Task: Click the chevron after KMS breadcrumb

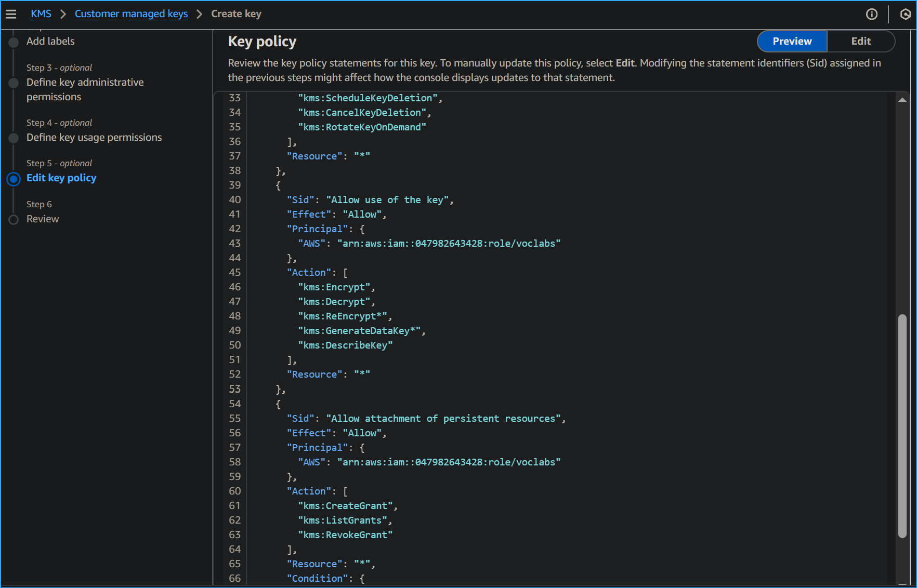Action: [63, 14]
